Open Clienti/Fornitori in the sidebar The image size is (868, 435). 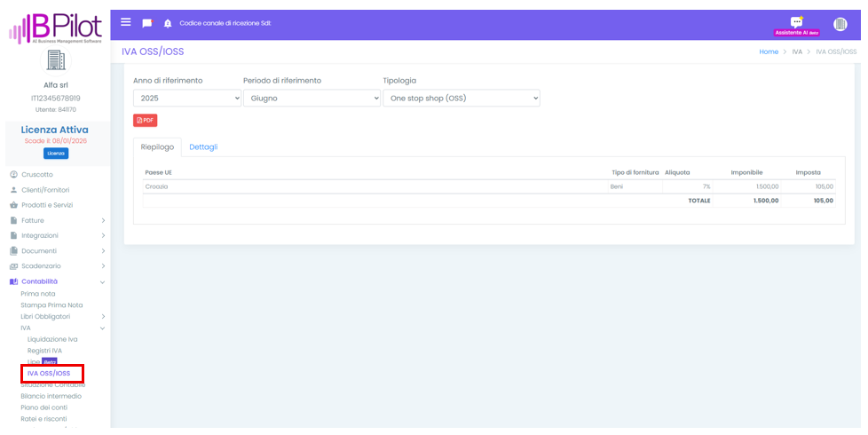pos(45,190)
